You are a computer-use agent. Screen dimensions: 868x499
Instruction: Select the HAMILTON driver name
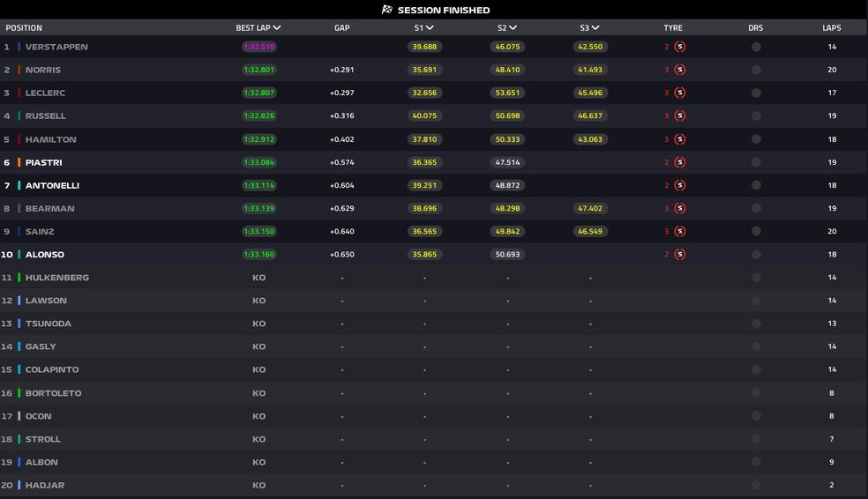pyautogui.click(x=51, y=139)
